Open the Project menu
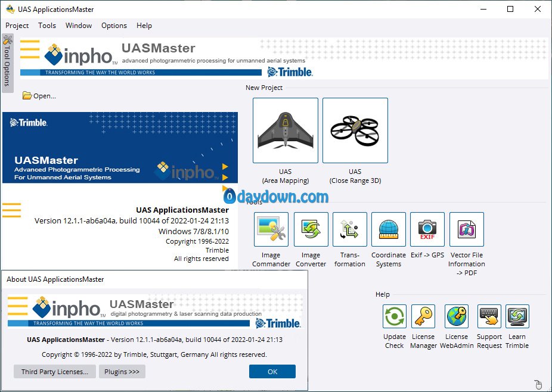This screenshot has width=552, height=392. tap(17, 26)
